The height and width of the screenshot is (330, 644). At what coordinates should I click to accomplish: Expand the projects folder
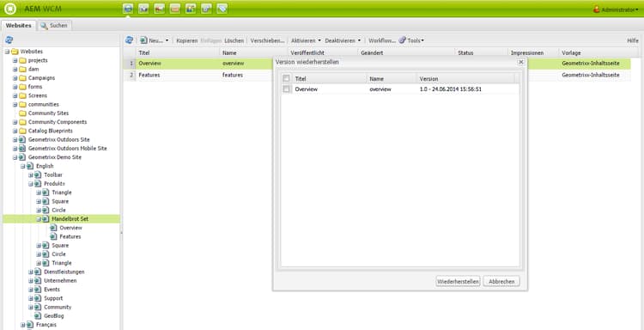pos(15,60)
